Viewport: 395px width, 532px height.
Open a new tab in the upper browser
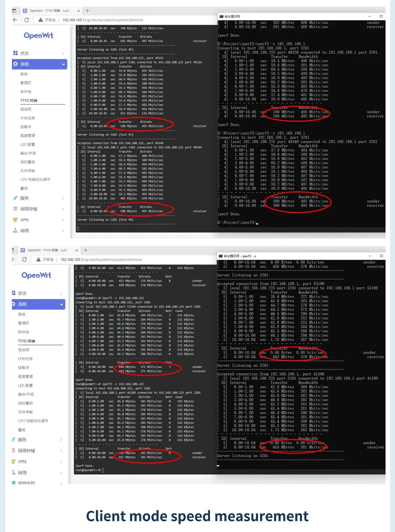(x=87, y=11)
